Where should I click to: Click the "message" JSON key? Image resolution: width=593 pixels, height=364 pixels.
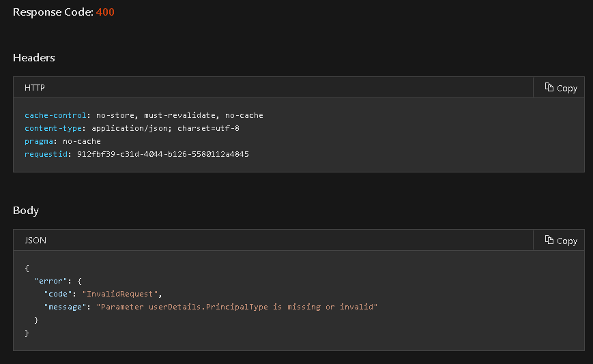pyautogui.click(x=65, y=307)
